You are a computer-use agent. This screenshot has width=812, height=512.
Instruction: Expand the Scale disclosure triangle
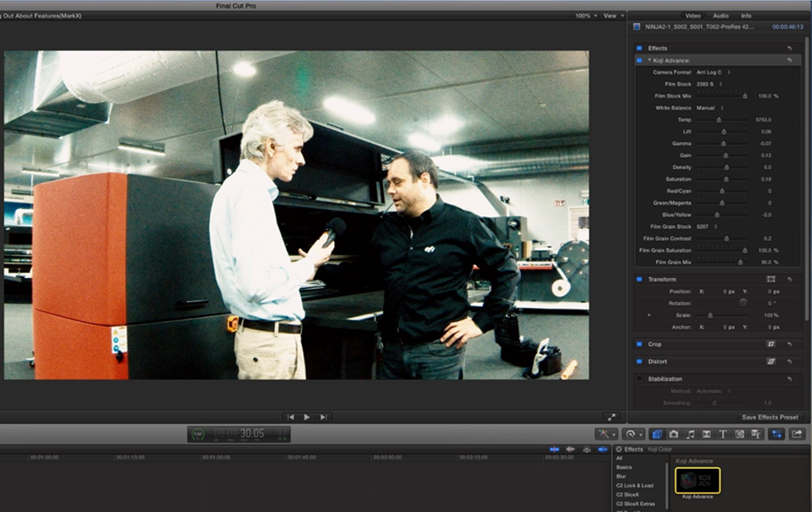650,315
